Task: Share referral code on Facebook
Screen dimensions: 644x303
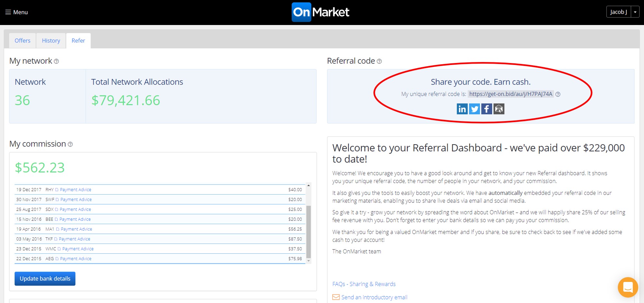Action: coord(487,109)
